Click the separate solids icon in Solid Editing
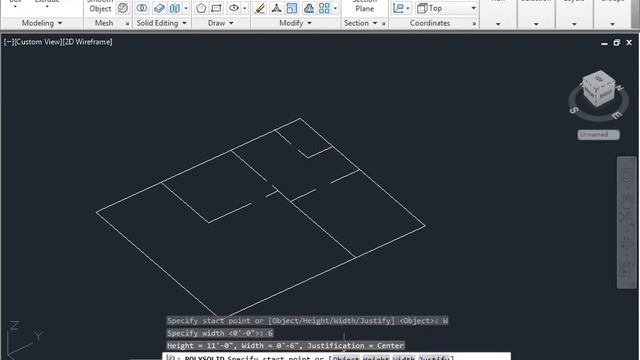 pos(175,8)
